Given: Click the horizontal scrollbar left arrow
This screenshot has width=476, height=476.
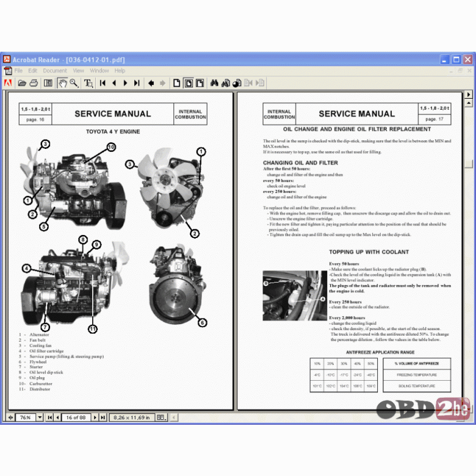Looking at the screenshot, I should (174, 417).
